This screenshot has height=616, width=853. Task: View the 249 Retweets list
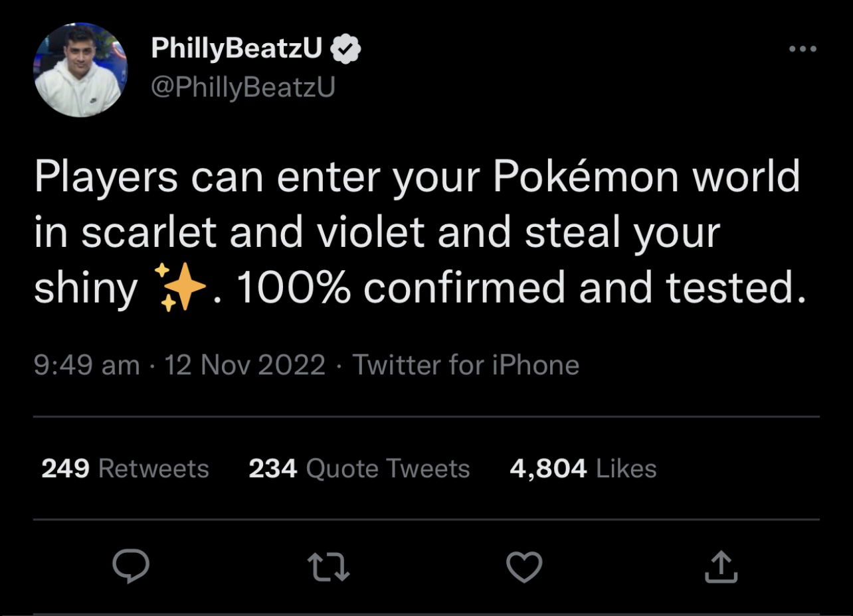point(125,469)
